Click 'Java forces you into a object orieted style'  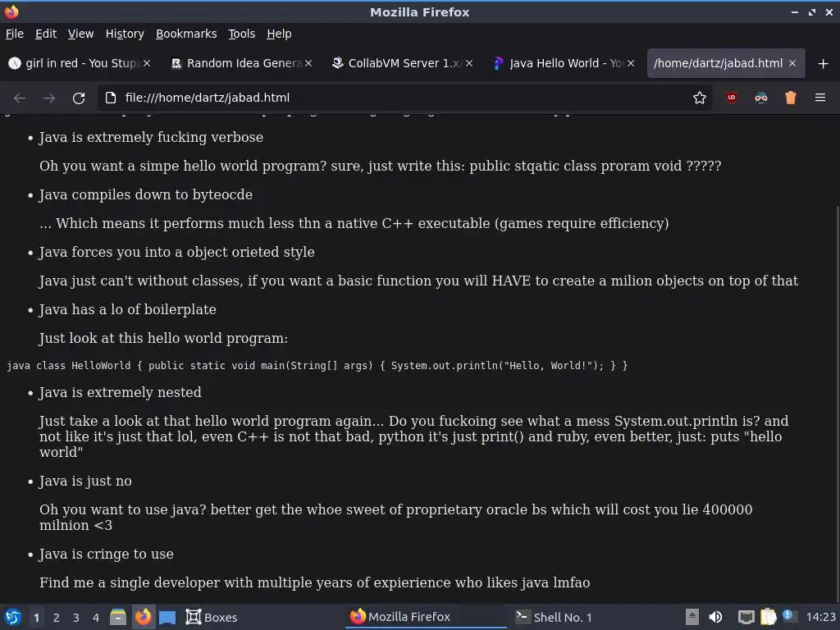[x=177, y=253]
